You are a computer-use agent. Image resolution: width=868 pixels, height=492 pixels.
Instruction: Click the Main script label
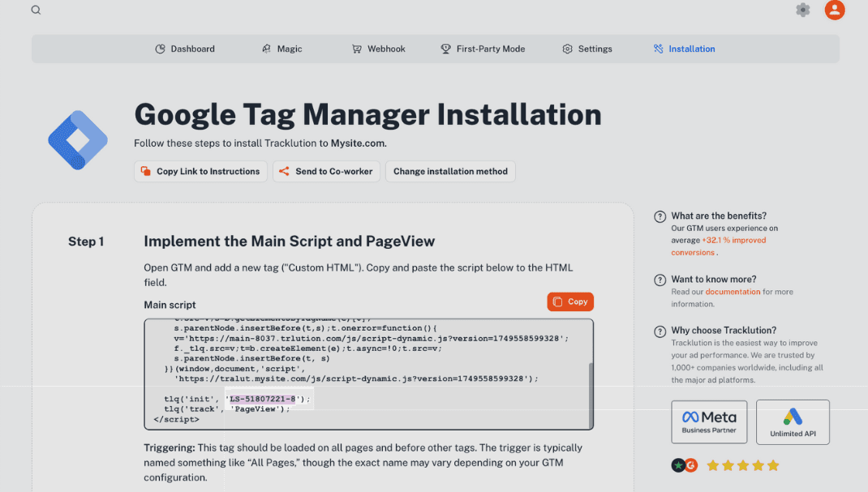pos(170,305)
